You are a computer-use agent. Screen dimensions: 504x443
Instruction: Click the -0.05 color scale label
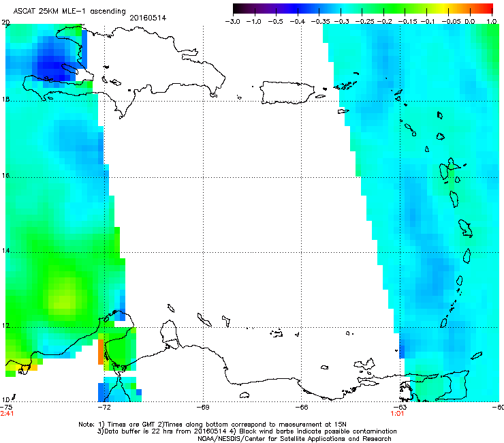451,22
